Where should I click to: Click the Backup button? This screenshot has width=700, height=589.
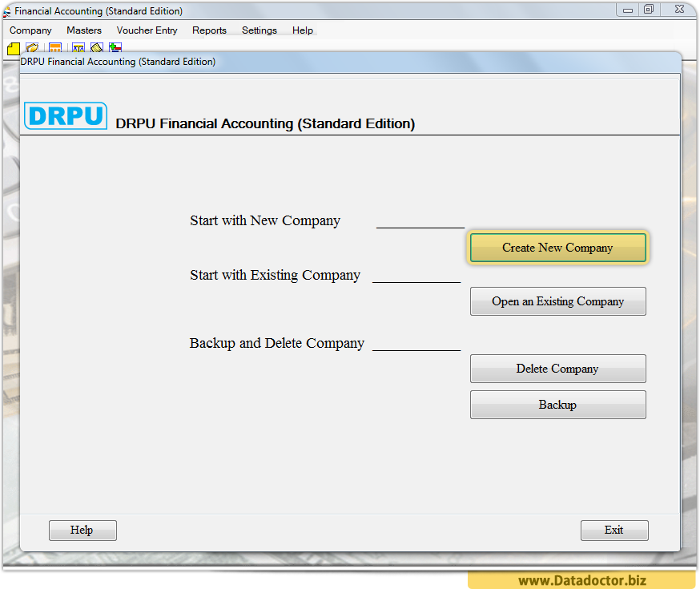tap(558, 405)
